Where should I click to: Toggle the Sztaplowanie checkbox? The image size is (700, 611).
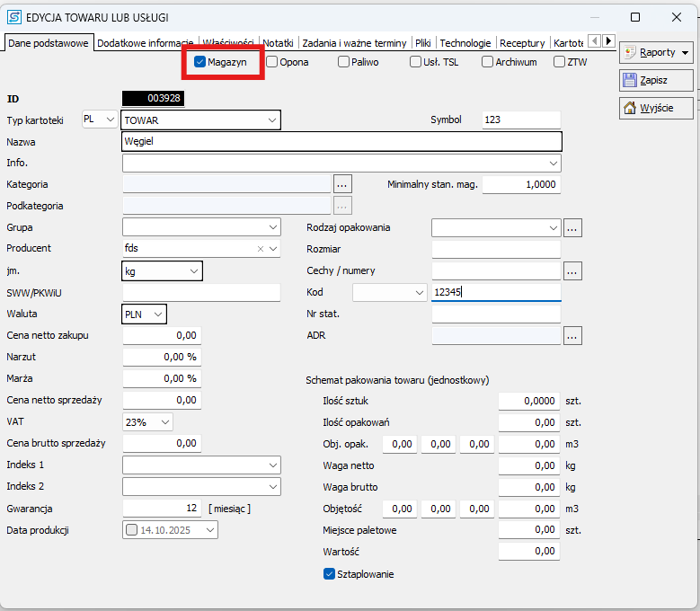(329, 574)
